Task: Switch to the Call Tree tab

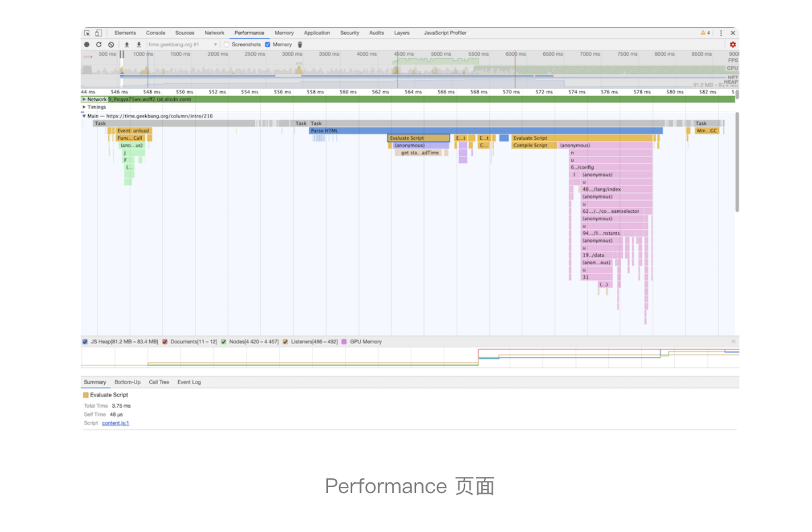Action: tap(159, 382)
